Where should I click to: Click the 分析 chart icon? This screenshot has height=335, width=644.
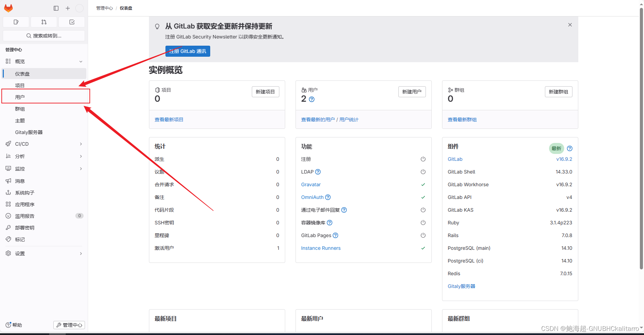coord(8,156)
